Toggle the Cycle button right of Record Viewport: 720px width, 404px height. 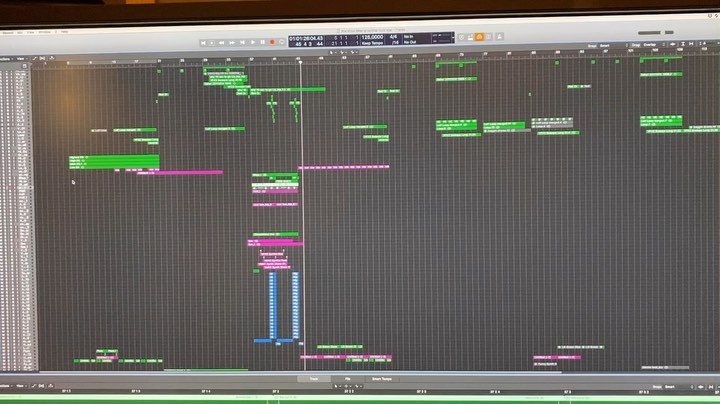click(283, 42)
